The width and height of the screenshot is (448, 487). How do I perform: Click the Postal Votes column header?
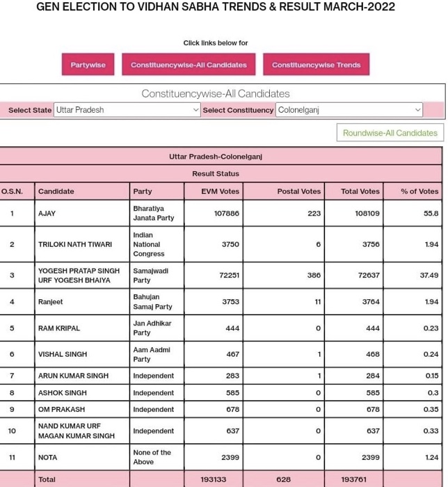(298, 191)
